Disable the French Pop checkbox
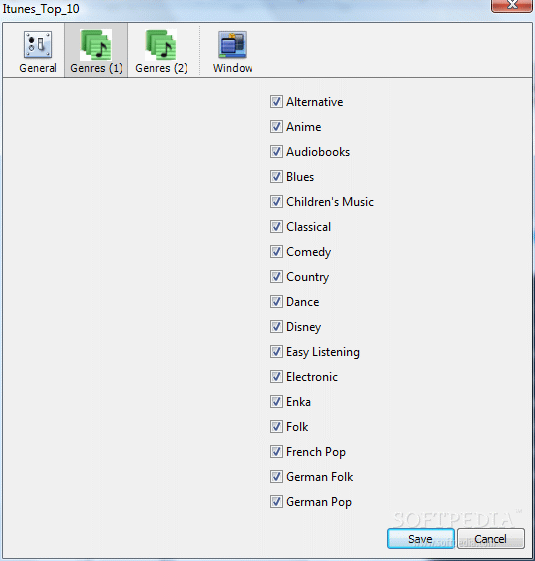Image resolution: width=535 pixels, height=561 pixels. point(276,452)
